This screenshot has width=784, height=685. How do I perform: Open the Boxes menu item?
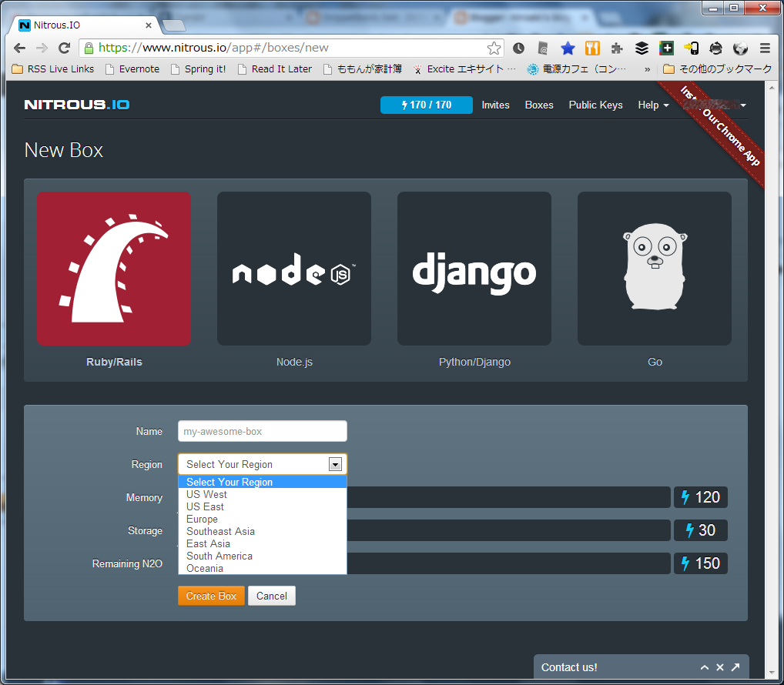pos(539,105)
